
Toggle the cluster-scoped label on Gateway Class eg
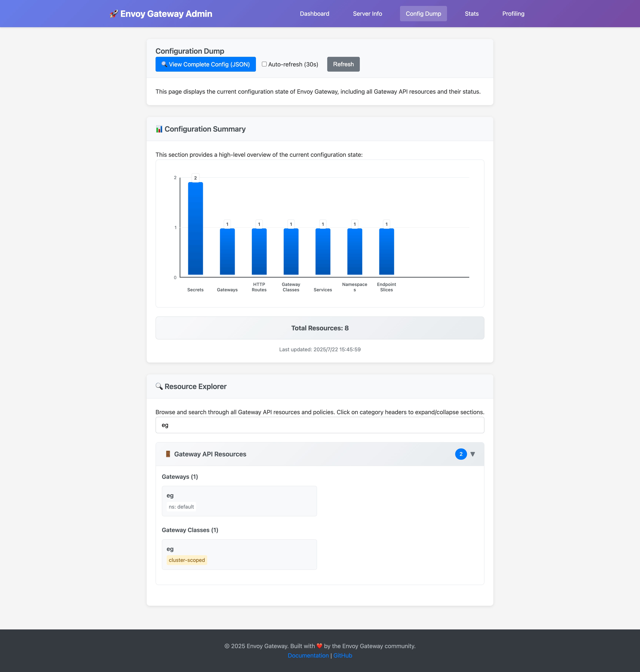[x=187, y=560]
